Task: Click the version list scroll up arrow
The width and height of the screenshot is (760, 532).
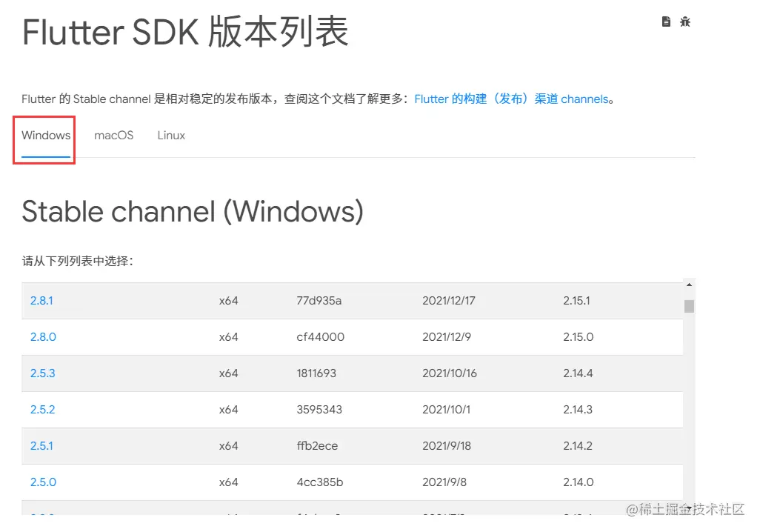Action: (x=689, y=285)
